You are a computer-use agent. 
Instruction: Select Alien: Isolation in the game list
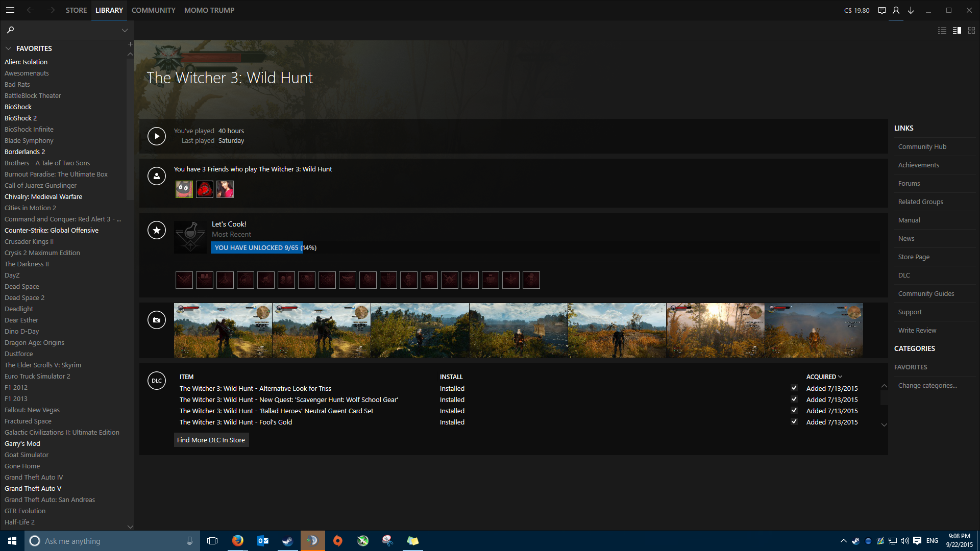[x=26, y=62]
